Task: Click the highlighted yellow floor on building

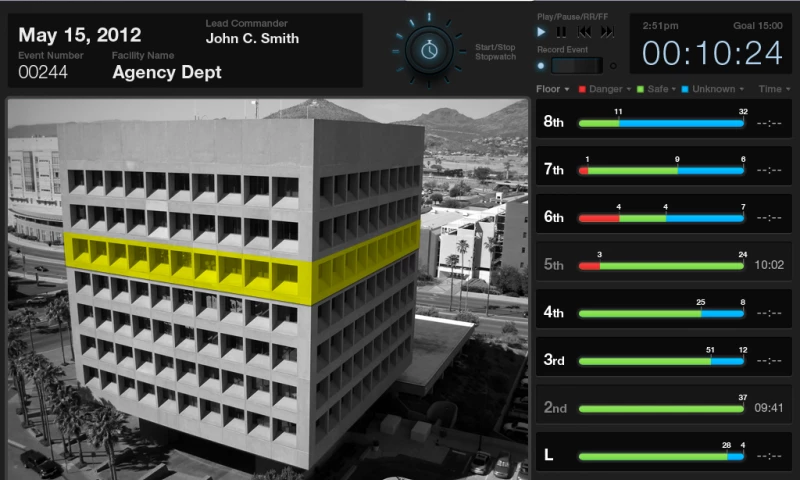Action: click(242, 265)
